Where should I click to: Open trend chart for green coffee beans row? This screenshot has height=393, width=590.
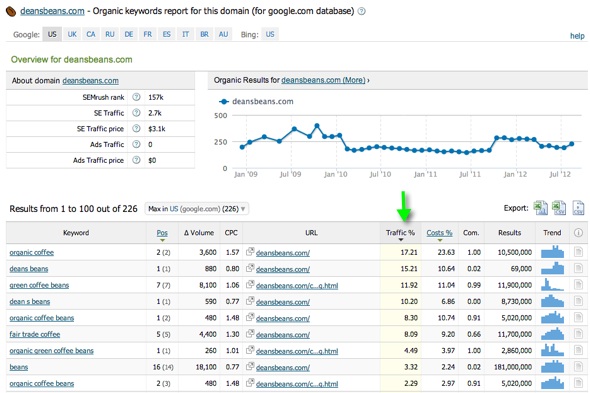[552, 285]
